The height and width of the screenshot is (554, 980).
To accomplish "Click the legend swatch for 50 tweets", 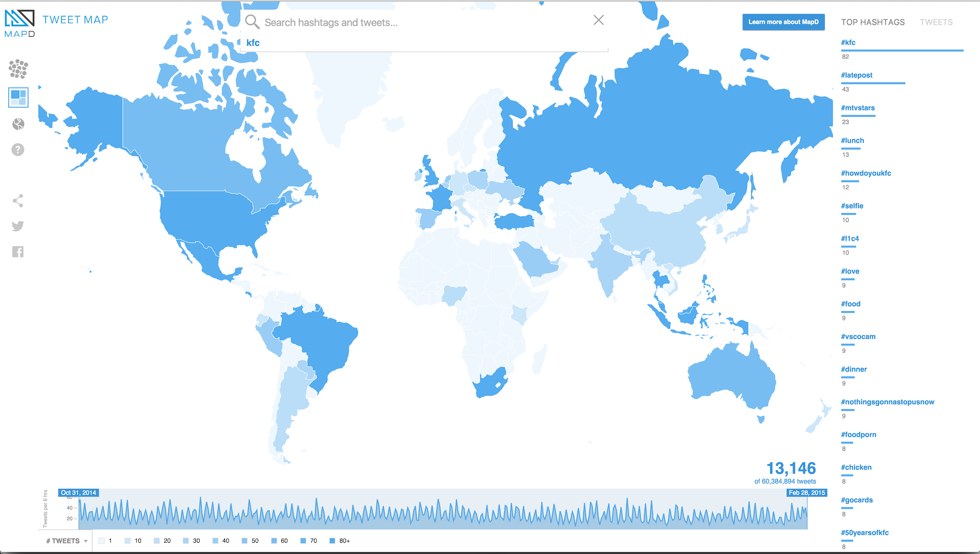I will coord(244,541).
